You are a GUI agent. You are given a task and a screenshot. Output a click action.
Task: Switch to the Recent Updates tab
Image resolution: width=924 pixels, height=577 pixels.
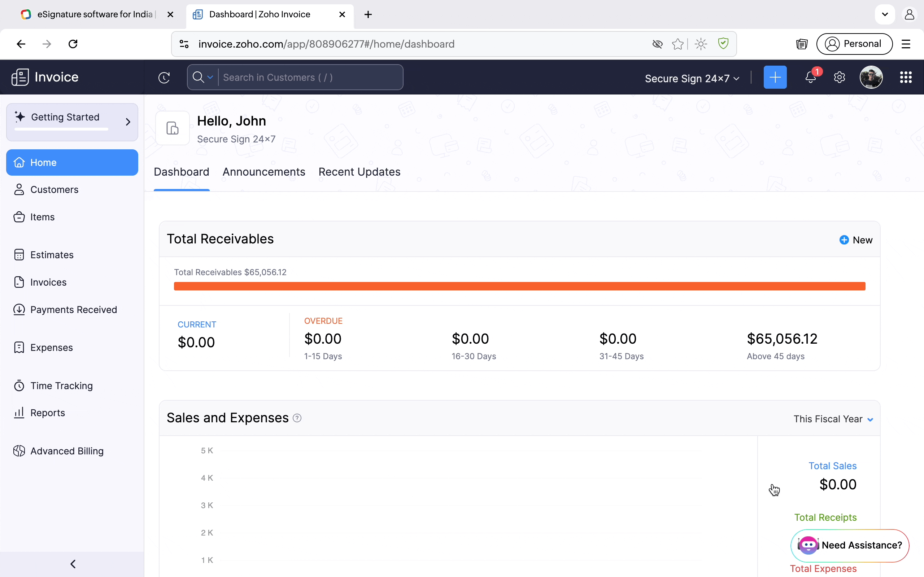359,172
